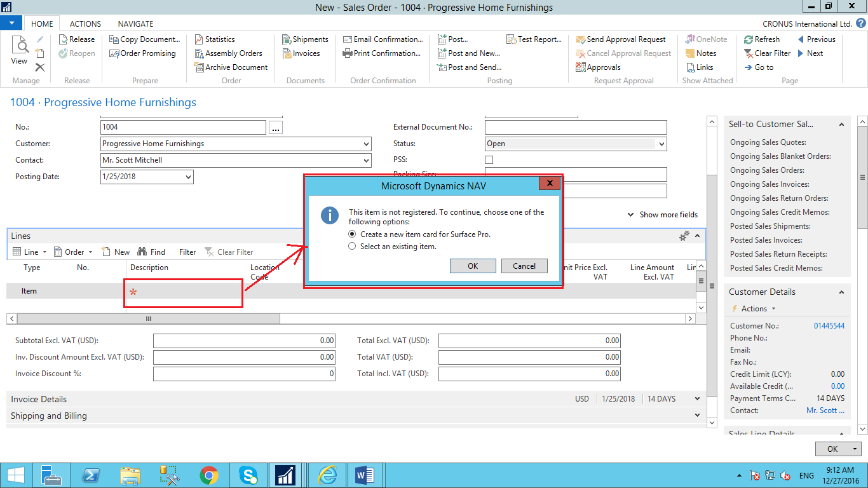This screenshot has height=488, width=868.
Task: Click the View icon in Manage group
Action: tap(19, 50)
